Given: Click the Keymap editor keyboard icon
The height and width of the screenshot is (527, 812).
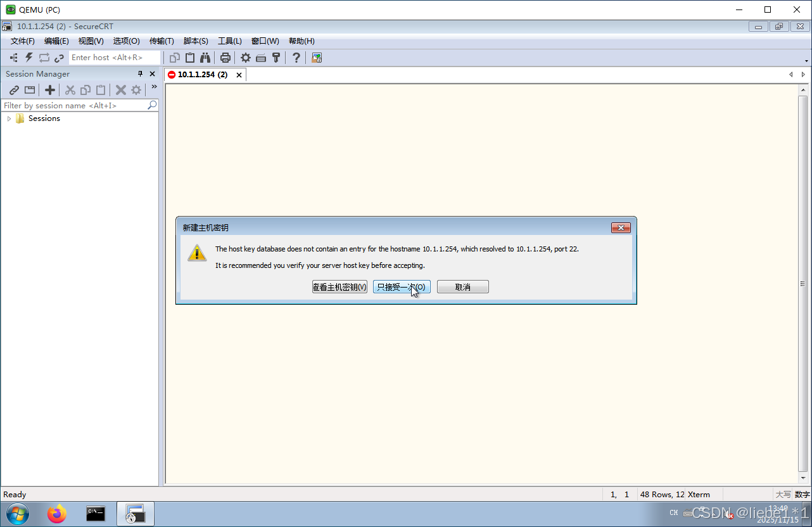Looking at the screenshot, I should pos(261,58).
